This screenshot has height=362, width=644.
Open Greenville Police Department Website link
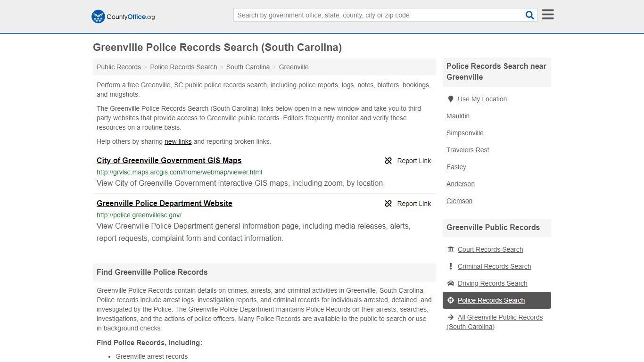[x=165, y=203]
